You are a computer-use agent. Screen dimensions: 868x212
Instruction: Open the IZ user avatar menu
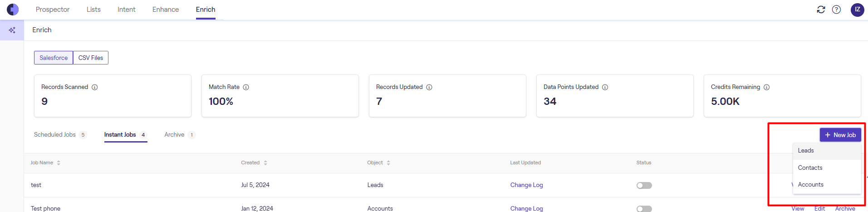pos(857,10)
